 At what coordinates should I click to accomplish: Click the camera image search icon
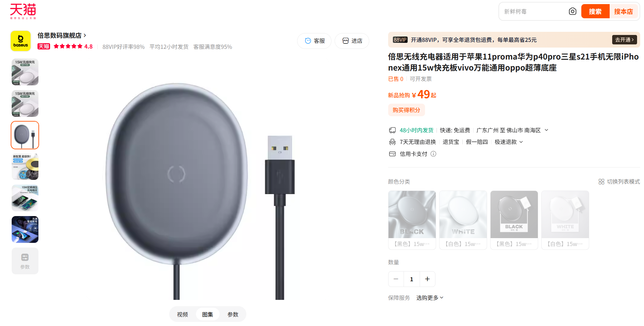click(572, 12)
